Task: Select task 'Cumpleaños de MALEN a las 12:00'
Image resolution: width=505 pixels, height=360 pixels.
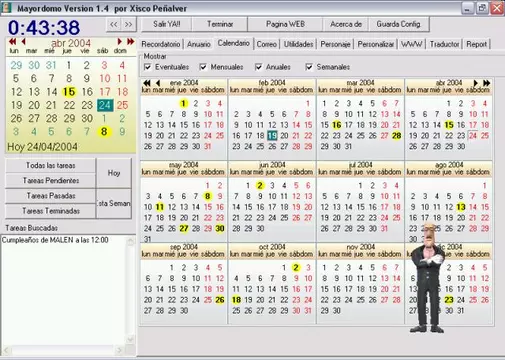Action: coord(55,240)
